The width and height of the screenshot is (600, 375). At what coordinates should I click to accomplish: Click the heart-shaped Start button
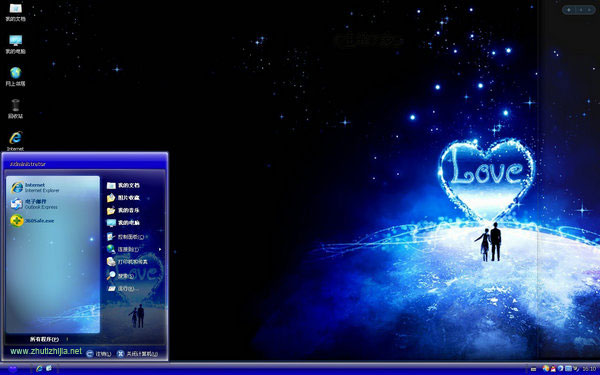coord(13,369)
